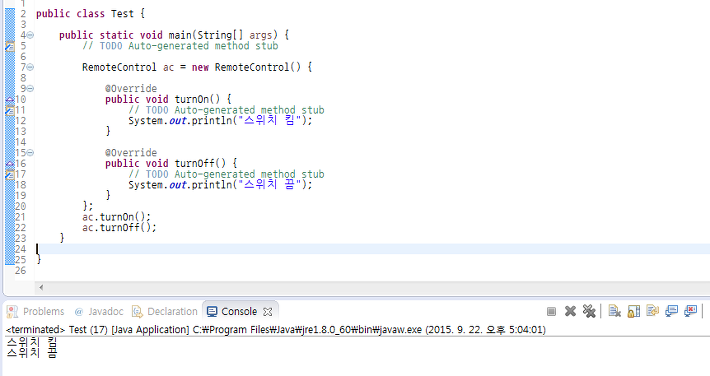Click the "@Override" annotation on line 15
This screenshot has width=710, height=376.
coord(131,153)
